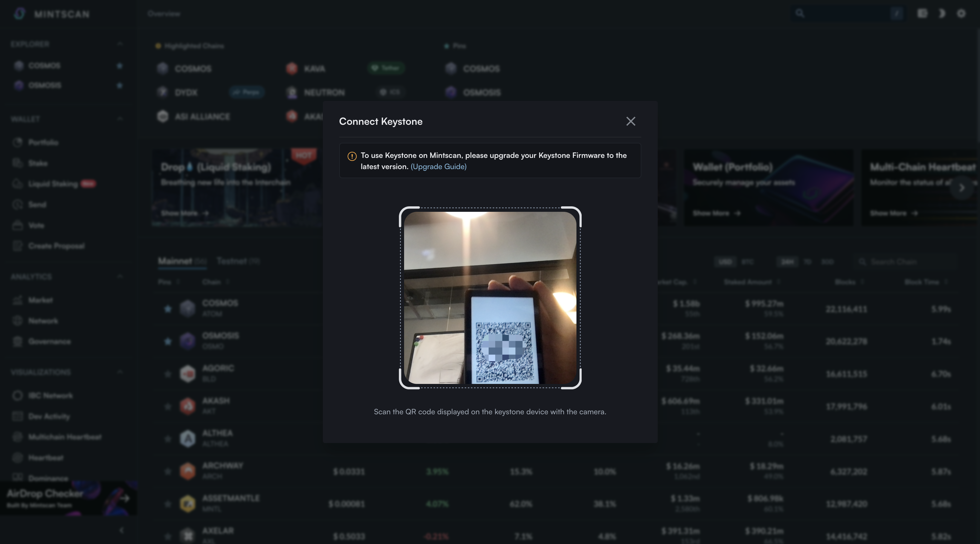
Task: Toggle pin star for Cosmos row
Action: click(168, 308)
